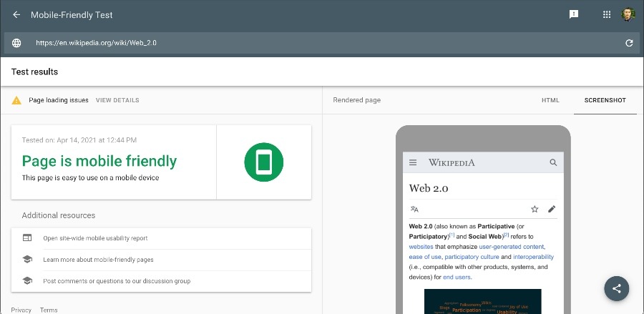Image resolution: width=644 pixels, height=314 pixels.
Task: Click the Tested on date text
Action: 79,140
